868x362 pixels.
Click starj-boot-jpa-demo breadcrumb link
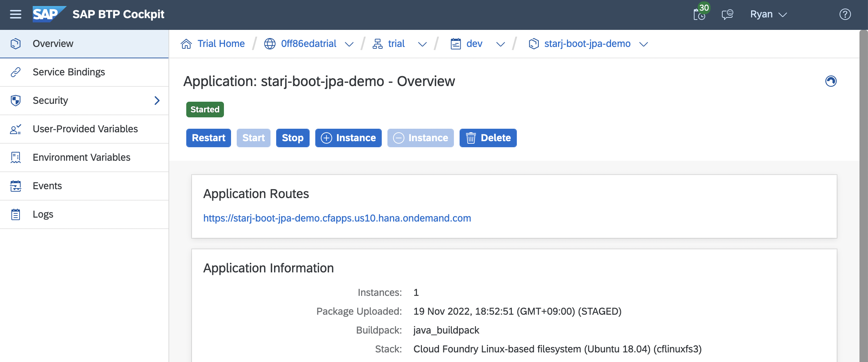click(x=587, y=44)
